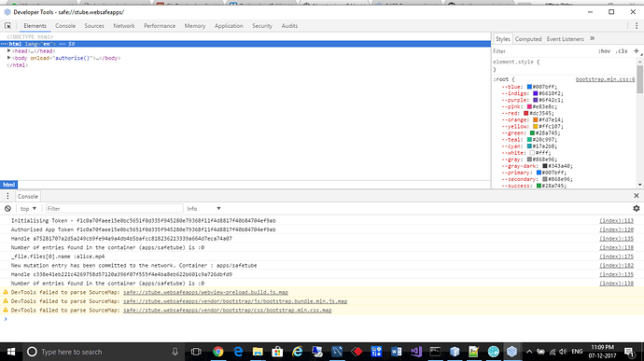Open the top execution context dropdown
Image resolution: width=644 pixels, height=361 pixels.
[x=28, y=209]
